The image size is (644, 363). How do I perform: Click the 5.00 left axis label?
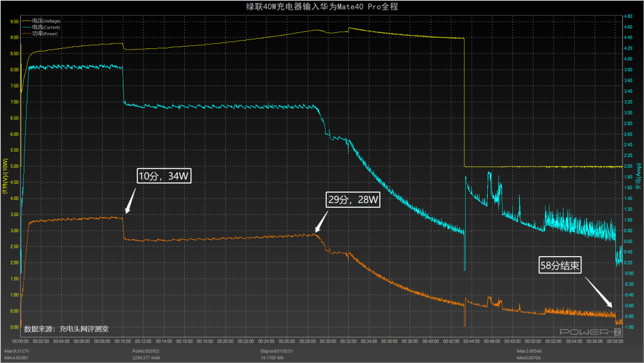tap(14, 167)
